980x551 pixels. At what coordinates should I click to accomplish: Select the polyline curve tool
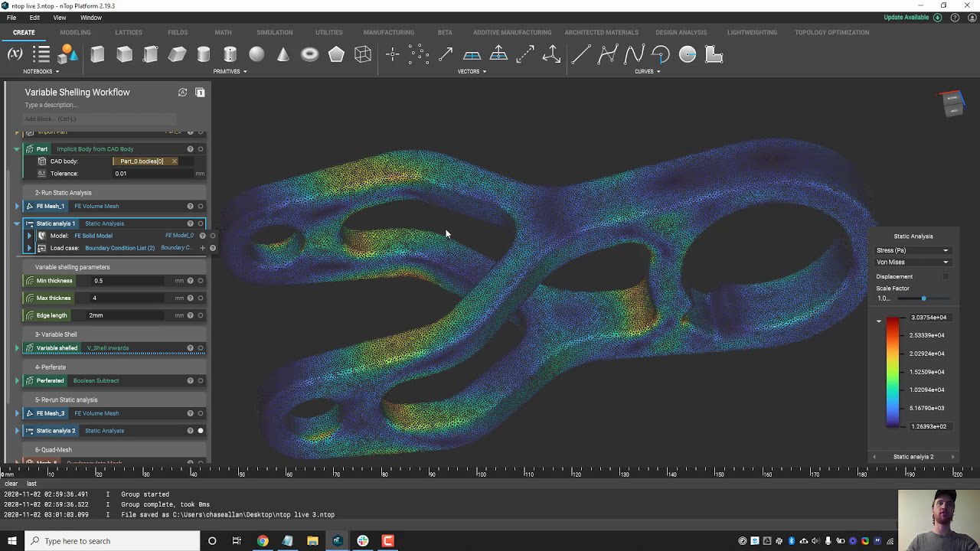[608, 54]
